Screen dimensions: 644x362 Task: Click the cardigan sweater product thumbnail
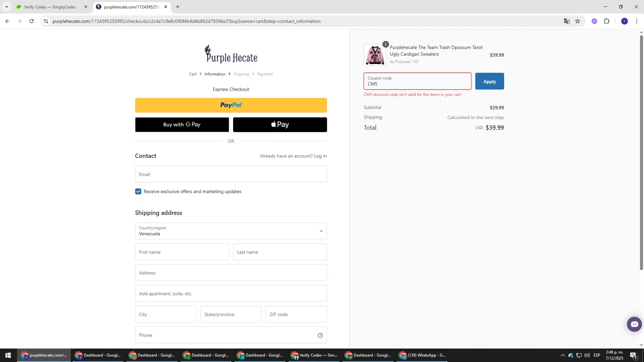[375, 55]
